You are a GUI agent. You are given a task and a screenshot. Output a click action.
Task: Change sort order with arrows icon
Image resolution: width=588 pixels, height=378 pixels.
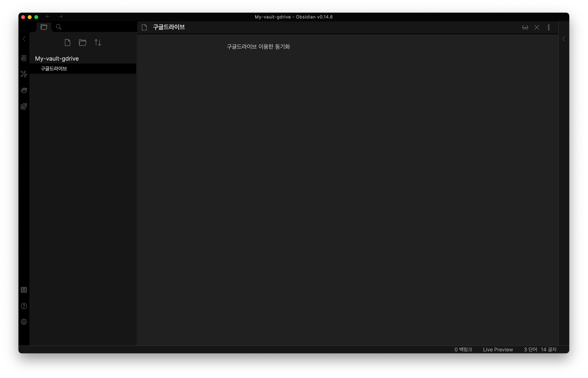(98, 42)
